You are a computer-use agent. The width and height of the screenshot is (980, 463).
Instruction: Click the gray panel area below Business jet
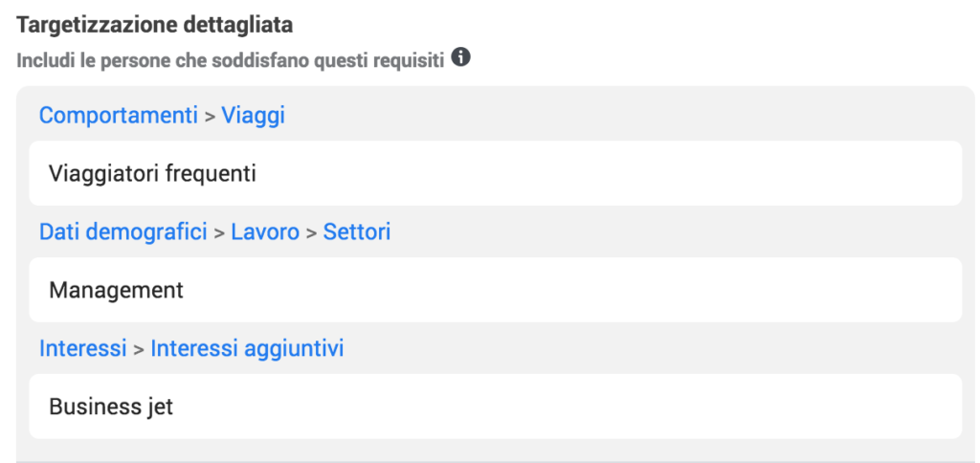[495, 450]
